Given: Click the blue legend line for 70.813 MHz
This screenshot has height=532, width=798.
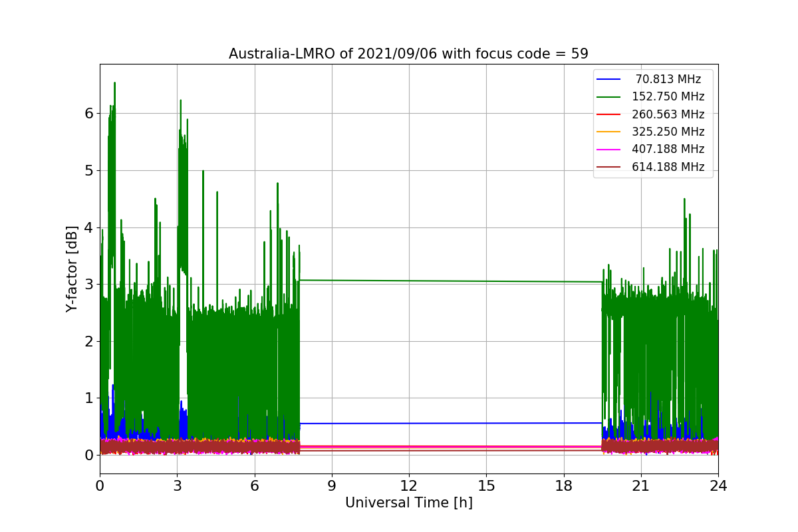Looking at the screenshot, I should (x=608, y=79).
